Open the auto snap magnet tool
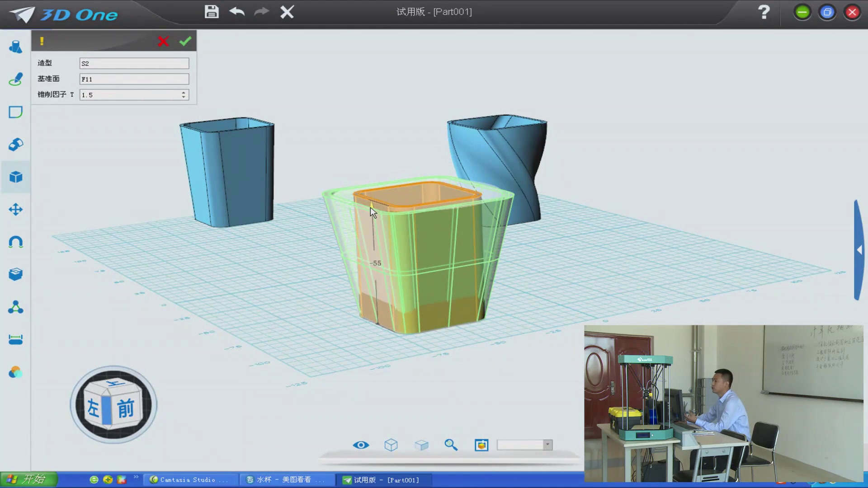 [15, 242]
